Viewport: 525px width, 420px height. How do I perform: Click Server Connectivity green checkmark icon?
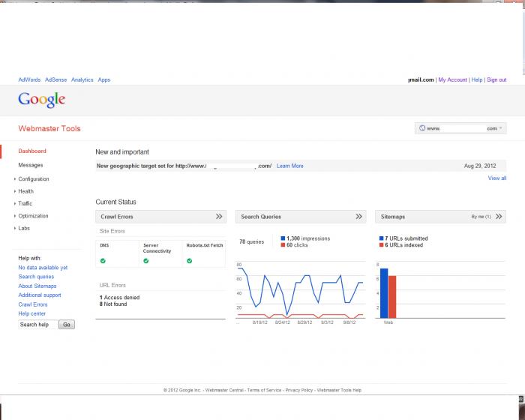146,261
